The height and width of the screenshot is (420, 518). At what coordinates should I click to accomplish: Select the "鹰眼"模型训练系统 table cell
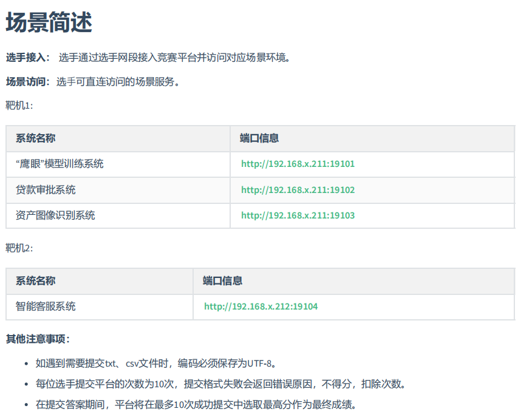click(60, 164)
